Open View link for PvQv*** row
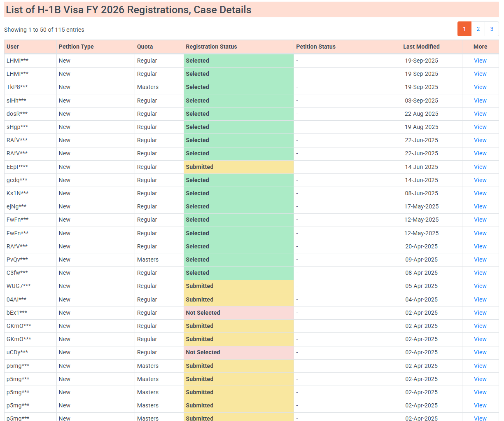Image resolution: width=504 pixels, height=421 pixels. (x=480, y=260)
